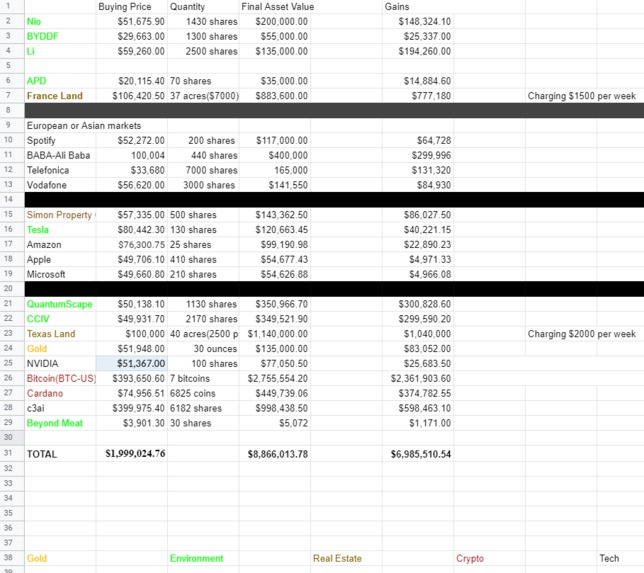Select Cardano 6825 coins cell

coord(203,393)
